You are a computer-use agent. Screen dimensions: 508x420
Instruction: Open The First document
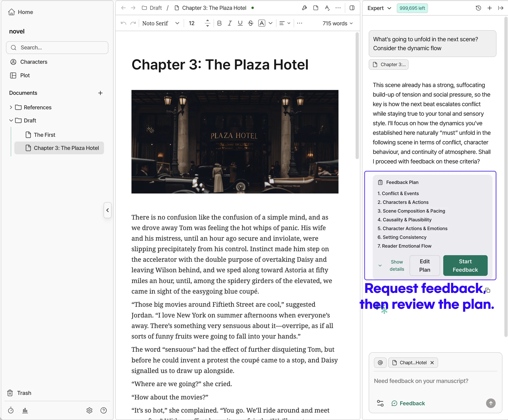click(x=44, y=135)
